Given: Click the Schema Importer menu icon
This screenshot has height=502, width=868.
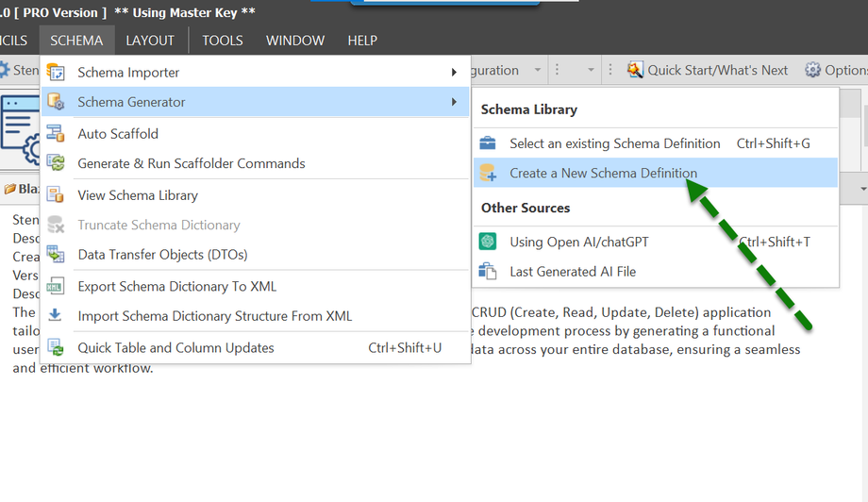Looking at the screenshot, I should 56,72.
